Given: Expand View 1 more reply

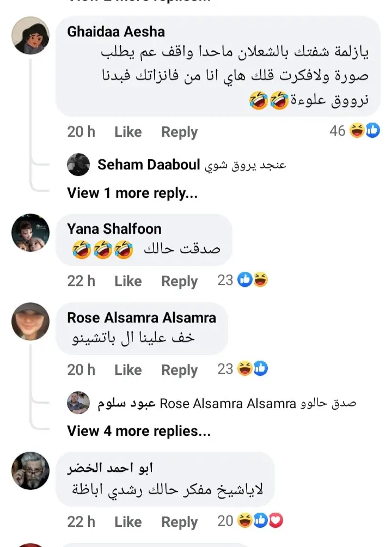Looking at the screenshot, I should [x=132, y=193].
